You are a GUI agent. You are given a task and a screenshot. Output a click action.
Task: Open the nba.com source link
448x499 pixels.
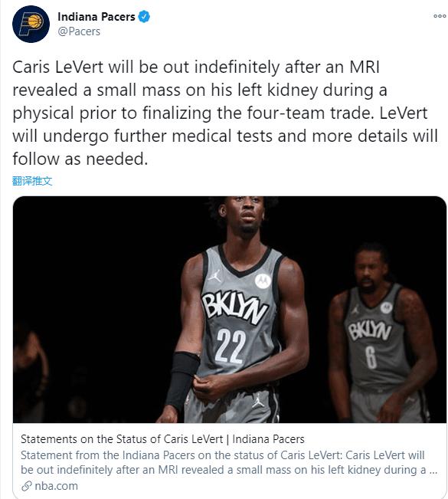[56, 486]
